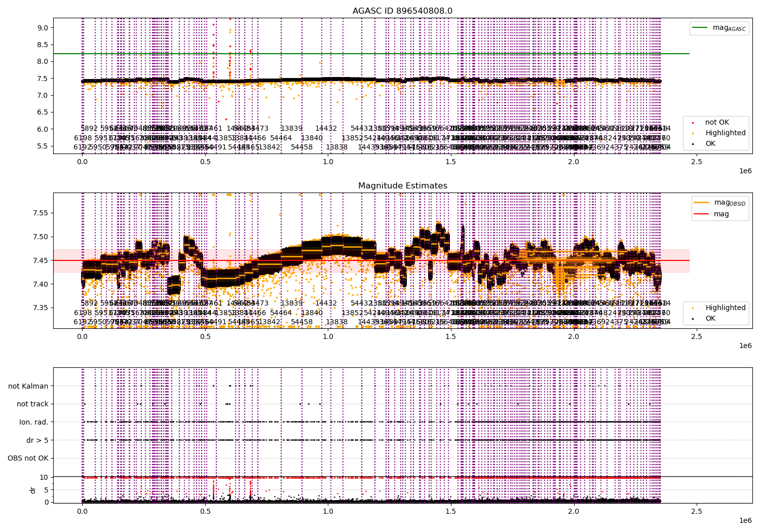The width and height of the screenshot is (760, 532).
Task: Click the 'dr > 5' row label
Action: pos(37,440)
